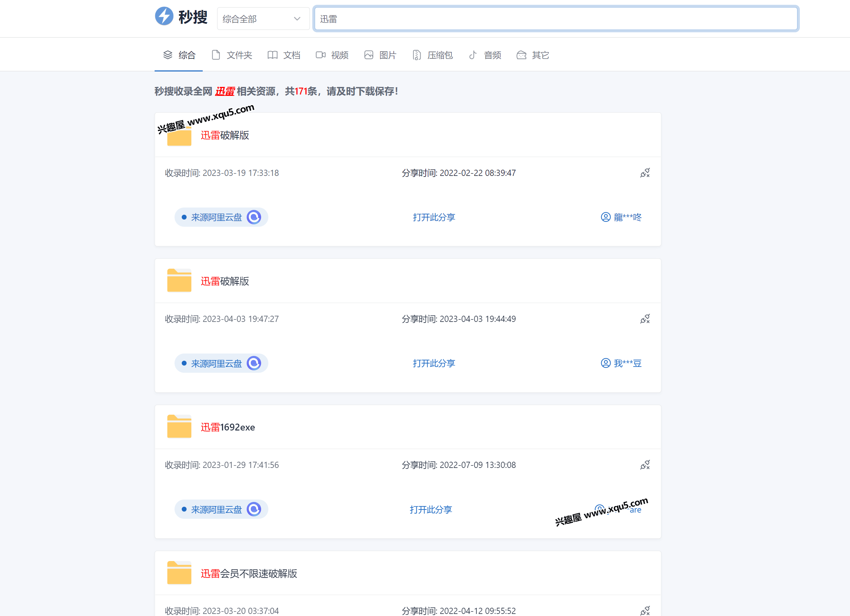Click 收录时间 2023-03-20 03:37:04 text
The width and height of the screenshot is (850, 616).
222,611
